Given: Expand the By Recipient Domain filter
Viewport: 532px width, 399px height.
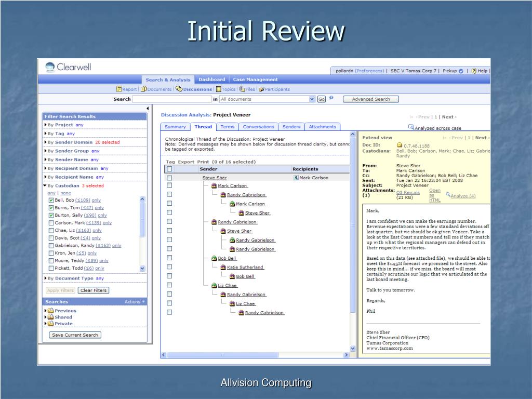Looking at the screenshot, I should point(46,168).
